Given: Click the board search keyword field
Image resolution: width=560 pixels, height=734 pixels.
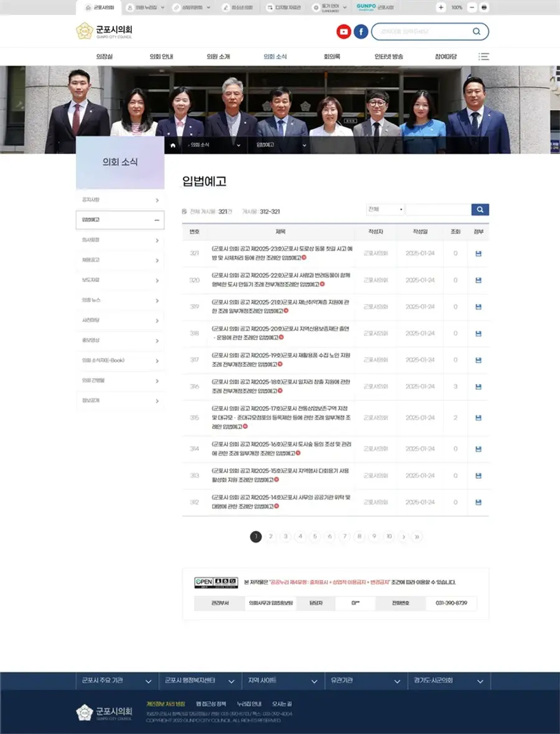Looking at the screenshot, I should pos(439,209).
